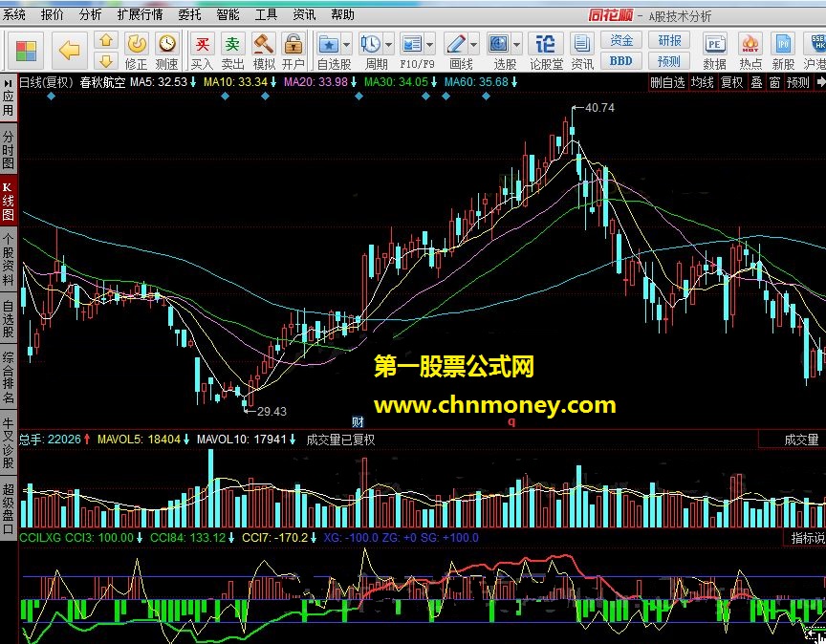Screen dimensions: 826x644
Task: Open the 扩展行情 menu
Action: [x=140, y=14]
